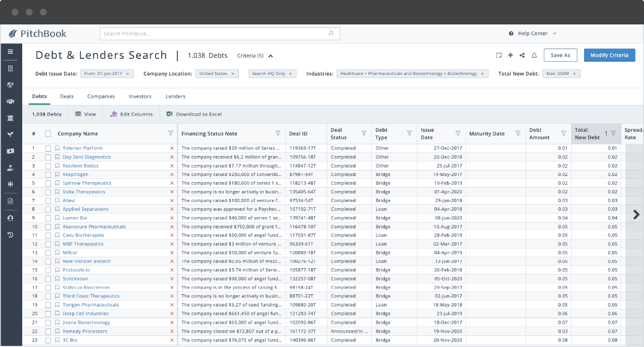Open the Torigen Pharmaceuticals company link

pos(90,305)
